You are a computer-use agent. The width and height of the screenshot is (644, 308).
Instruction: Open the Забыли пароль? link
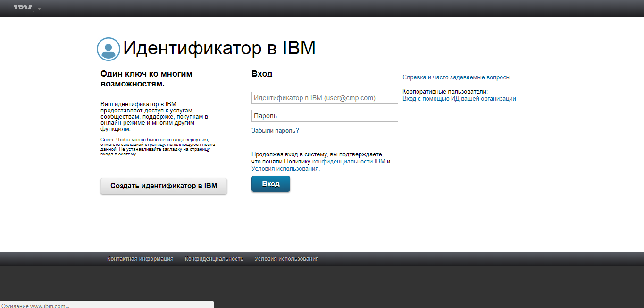pos(275,130)
